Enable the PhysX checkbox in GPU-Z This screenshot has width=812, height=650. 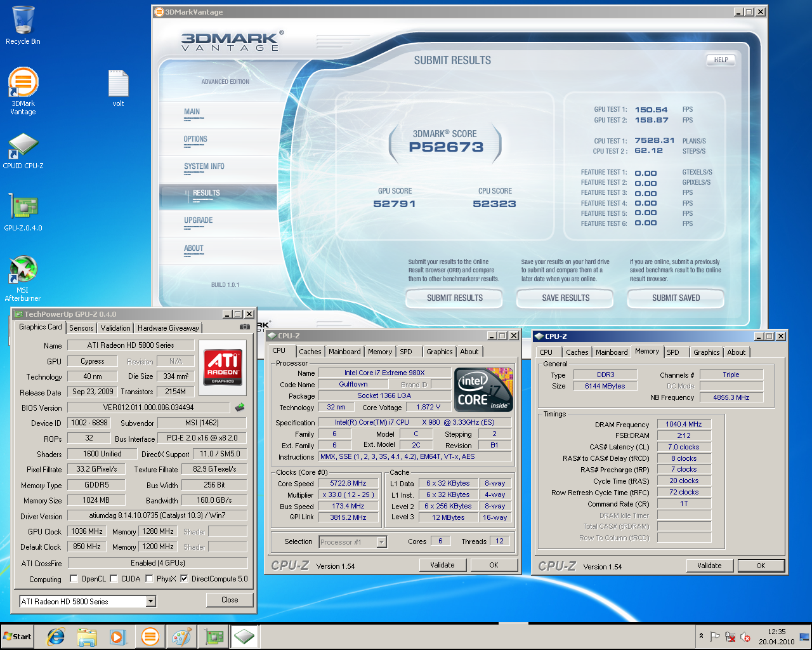pyautogui.click(x=150, y=578)
